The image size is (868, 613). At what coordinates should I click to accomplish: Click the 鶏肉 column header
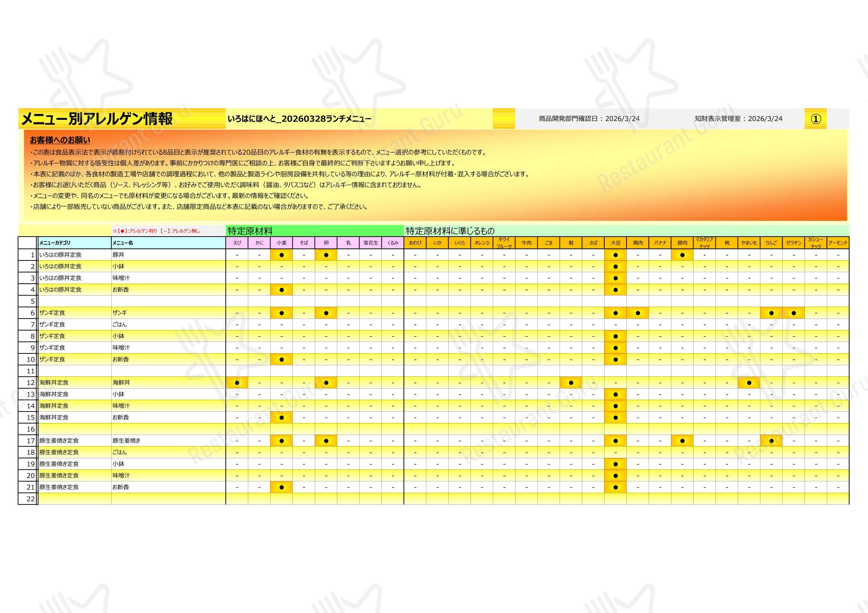[638, 243]
